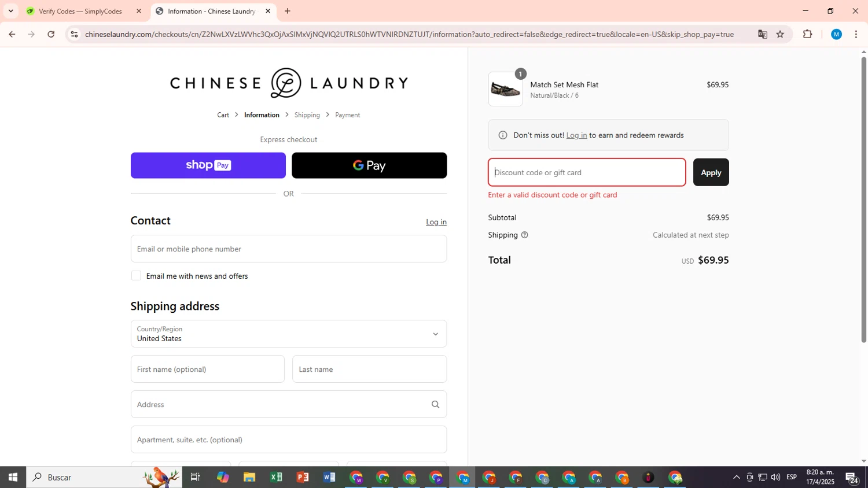Open Windows Start menu
868x488 pixels.
[13, 477]
